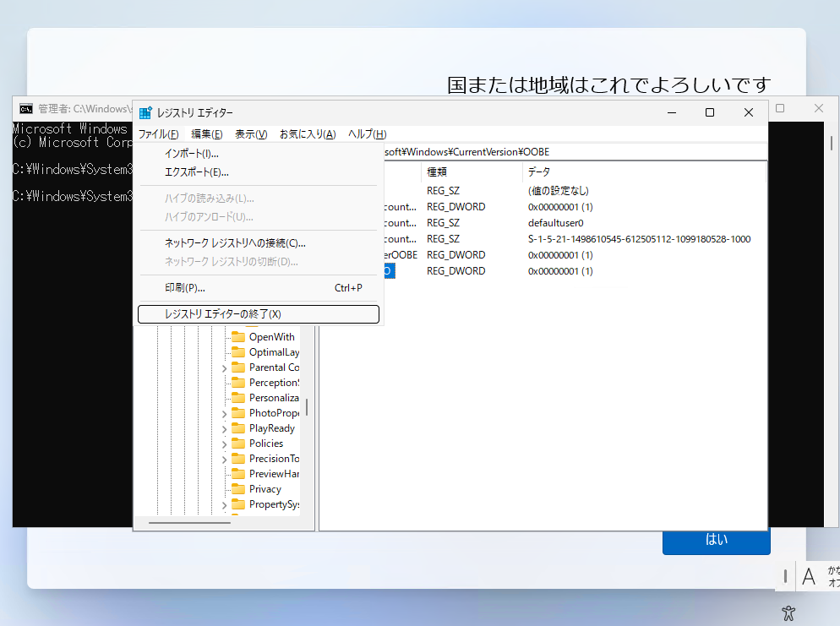The image size is (840, 626).
Task: Close the Registry Editor window
Action: (749, 112)
